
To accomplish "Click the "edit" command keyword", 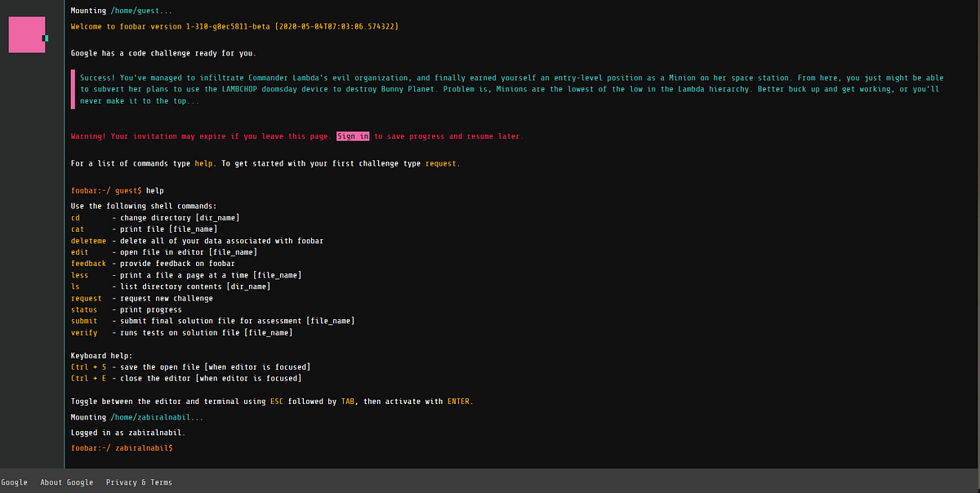I will [x=78, y=251].
